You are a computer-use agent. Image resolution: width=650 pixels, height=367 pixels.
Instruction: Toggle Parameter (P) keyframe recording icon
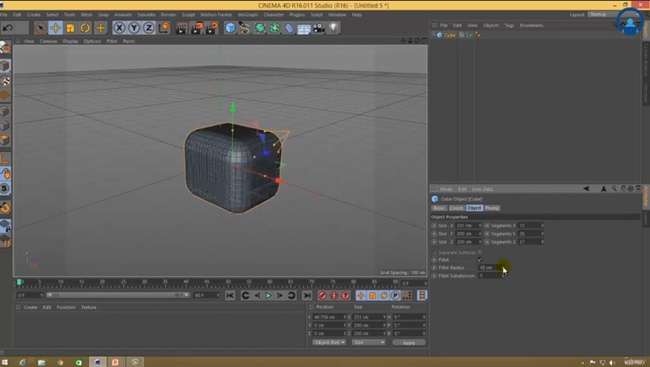point(395,295)
